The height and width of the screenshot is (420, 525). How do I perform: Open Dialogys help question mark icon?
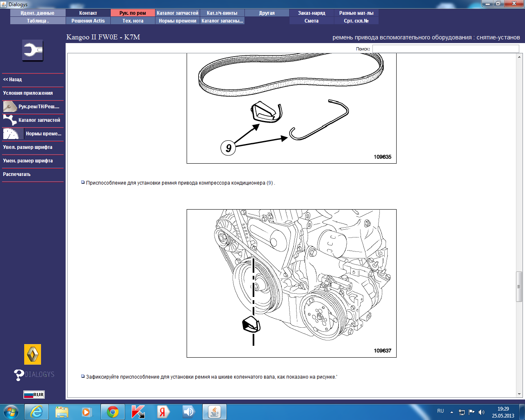coord(19,375)
